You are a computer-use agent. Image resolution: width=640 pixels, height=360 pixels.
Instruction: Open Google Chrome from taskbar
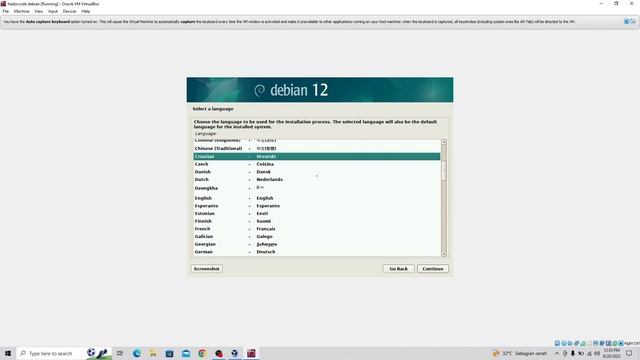tap(202, 353)
